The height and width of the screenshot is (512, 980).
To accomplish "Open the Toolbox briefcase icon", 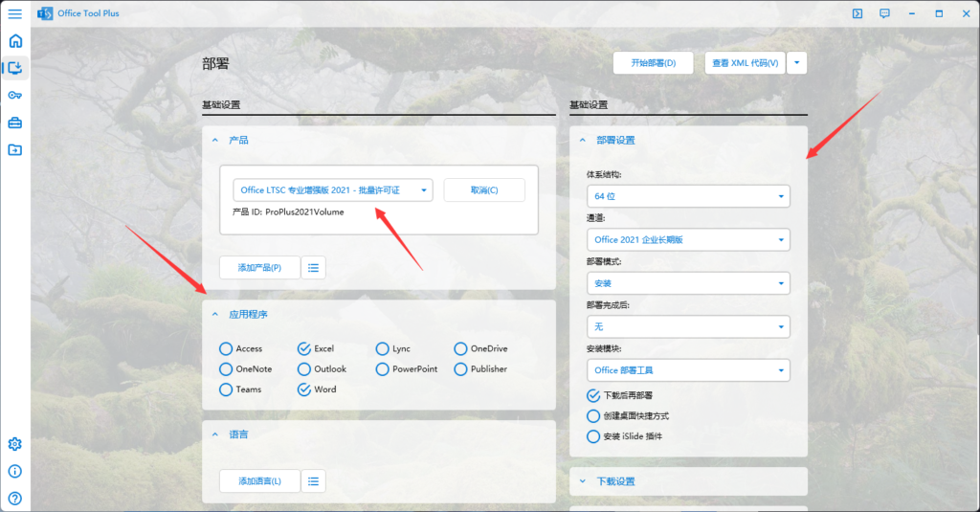I will pos(15,122).
